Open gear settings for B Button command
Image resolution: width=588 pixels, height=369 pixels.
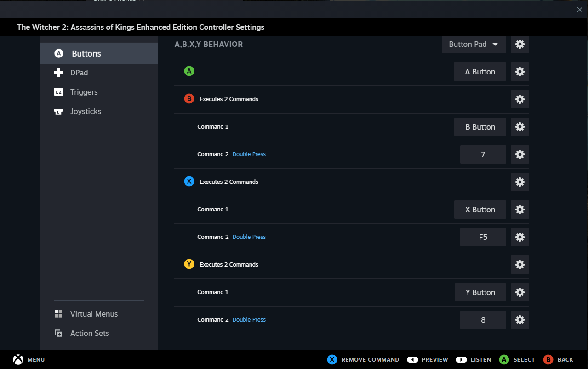click(520, 127)
